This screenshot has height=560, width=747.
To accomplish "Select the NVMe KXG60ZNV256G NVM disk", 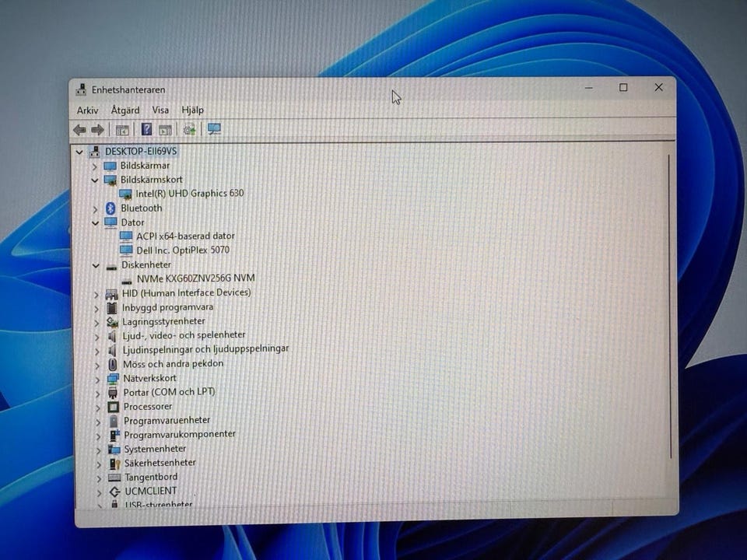I will [196, 278].
